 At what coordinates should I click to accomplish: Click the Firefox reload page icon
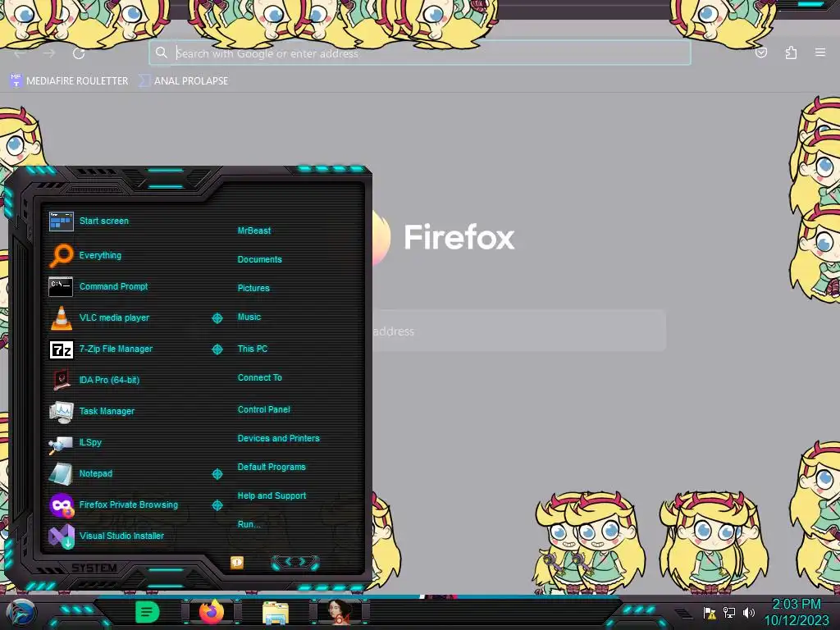click(x=79, y=53)
